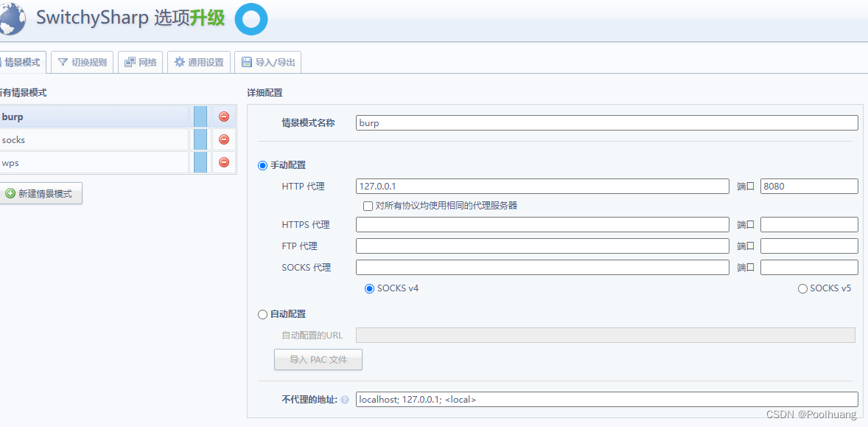Click the 详细配置 heading text
This screenshot has width=868, height=427.
[x=265, y=93]
